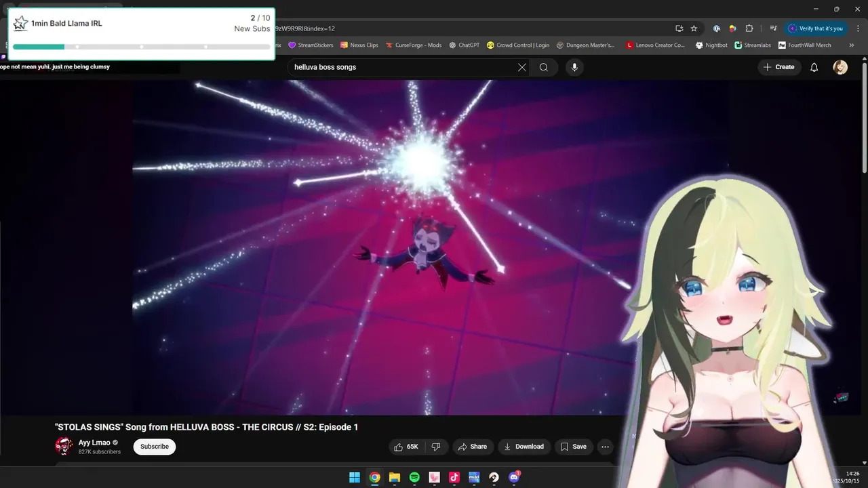Open the first extension icon beside the bookmark star
The height and width of the screenshot is (488, 868).
tap(717, 28)
